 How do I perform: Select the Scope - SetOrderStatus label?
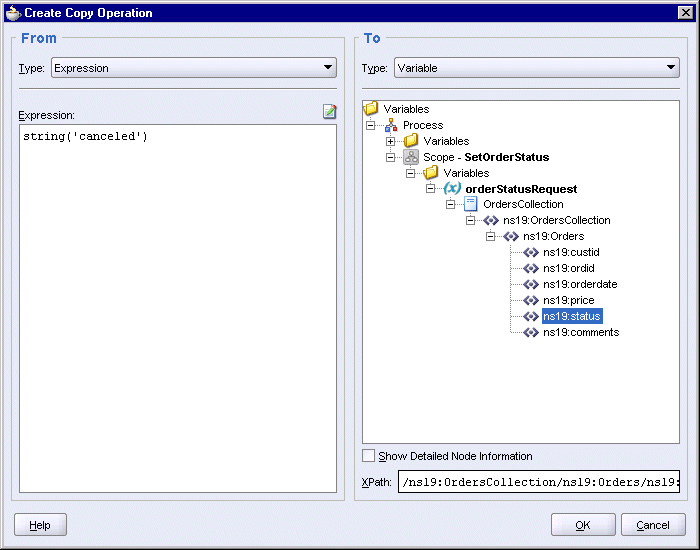pos(486,157)
